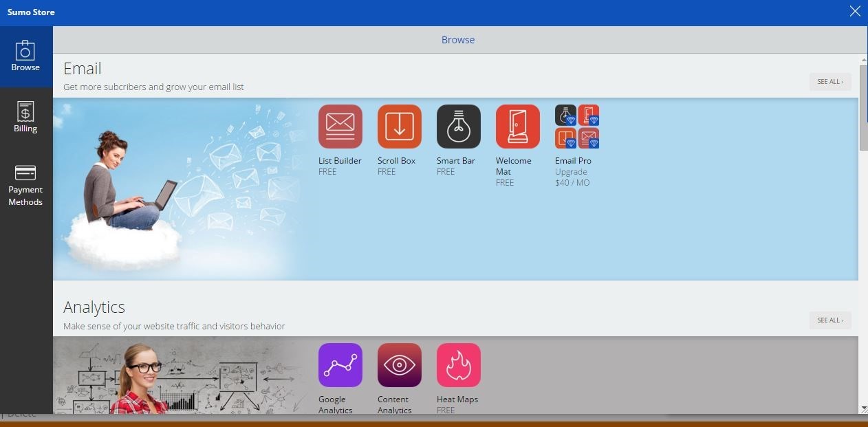Open Payment Methods in the sidebar
Screen dimensions: 868x427
click(25, 185)
